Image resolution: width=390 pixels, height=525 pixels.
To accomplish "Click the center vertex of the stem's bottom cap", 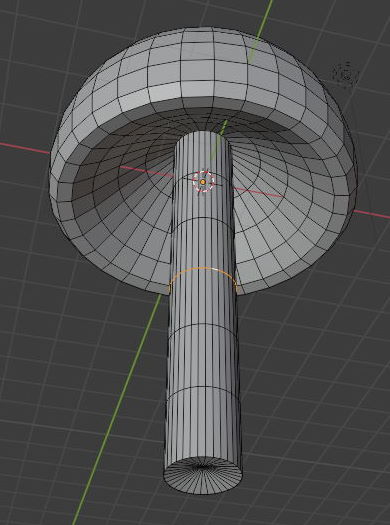I will pyautogui.click(x=202, y=466).
